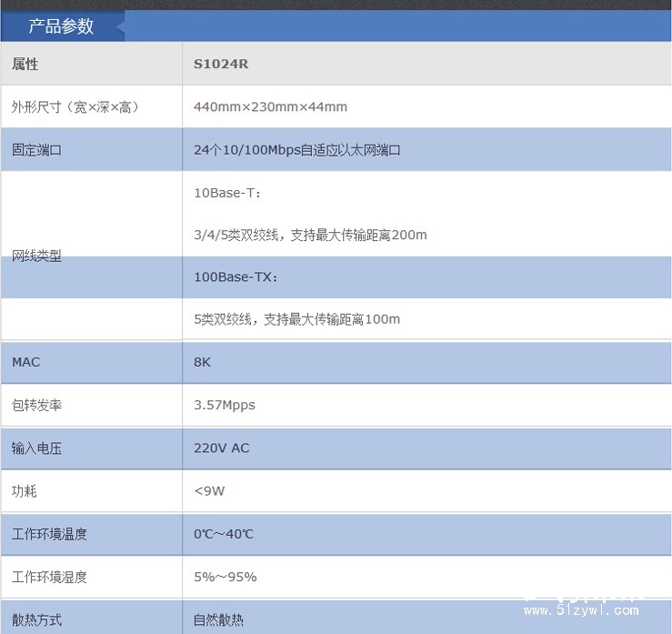Select the 3.57Mpps forwarding rate value
This screenshot has height=634, width=672.
(225, 405)
